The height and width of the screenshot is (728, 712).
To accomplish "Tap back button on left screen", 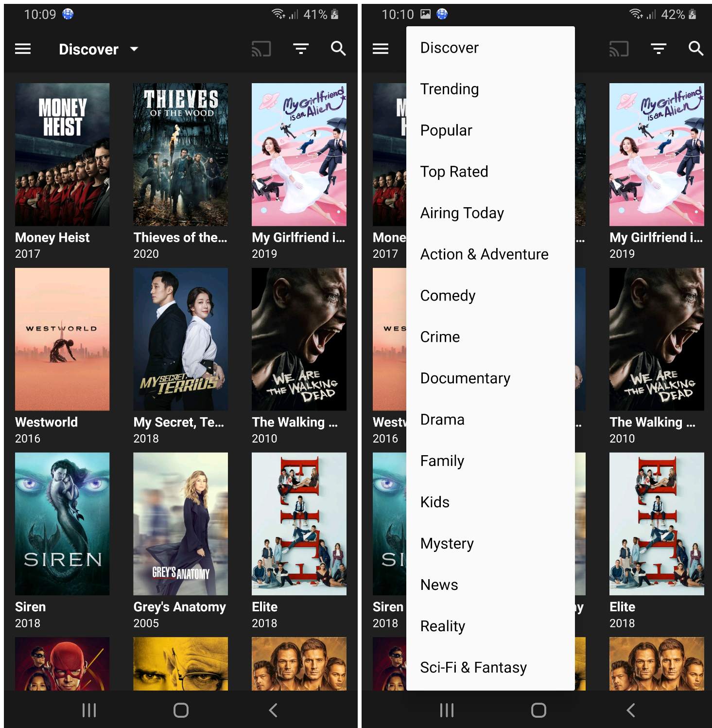I will 273,710.
